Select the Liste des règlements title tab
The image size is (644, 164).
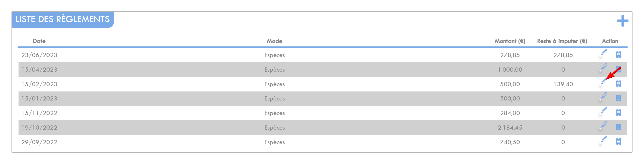point(63,19)
